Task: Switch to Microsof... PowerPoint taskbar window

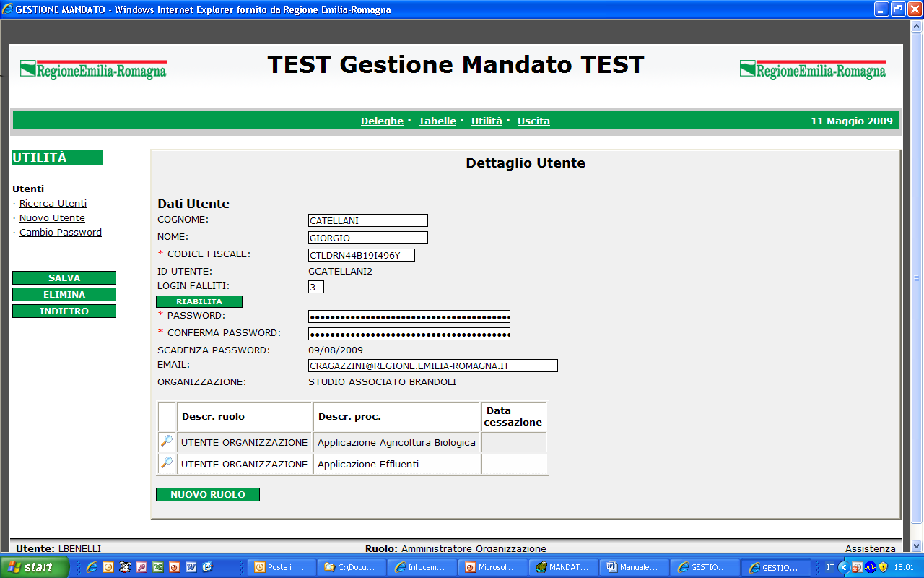Action: pos(492,567)
